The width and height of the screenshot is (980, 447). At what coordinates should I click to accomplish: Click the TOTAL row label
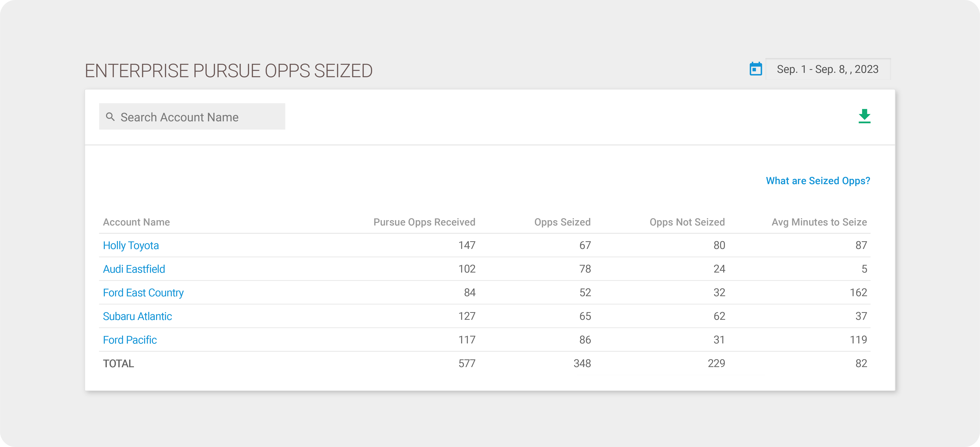click(x=118, y=363)
